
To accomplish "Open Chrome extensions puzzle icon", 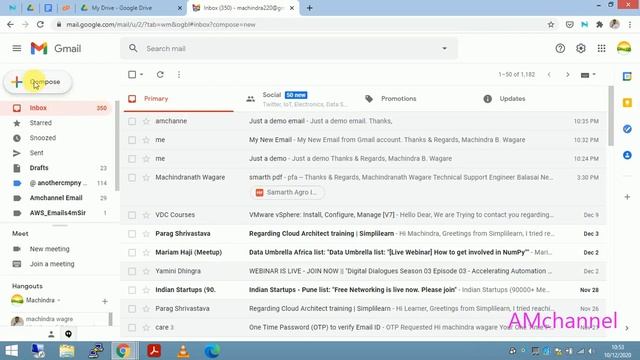I will point(600,24).
